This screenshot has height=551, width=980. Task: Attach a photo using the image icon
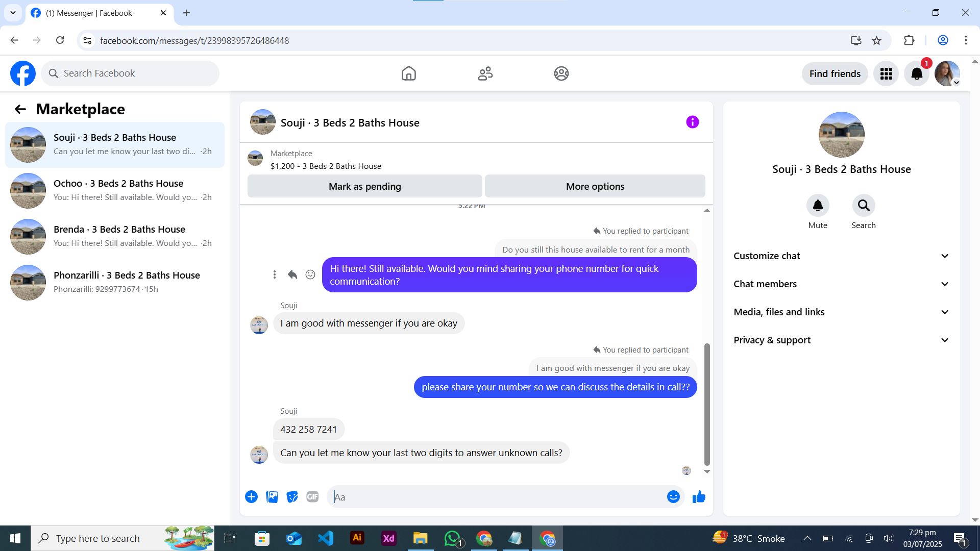click(x=272, y=497)
